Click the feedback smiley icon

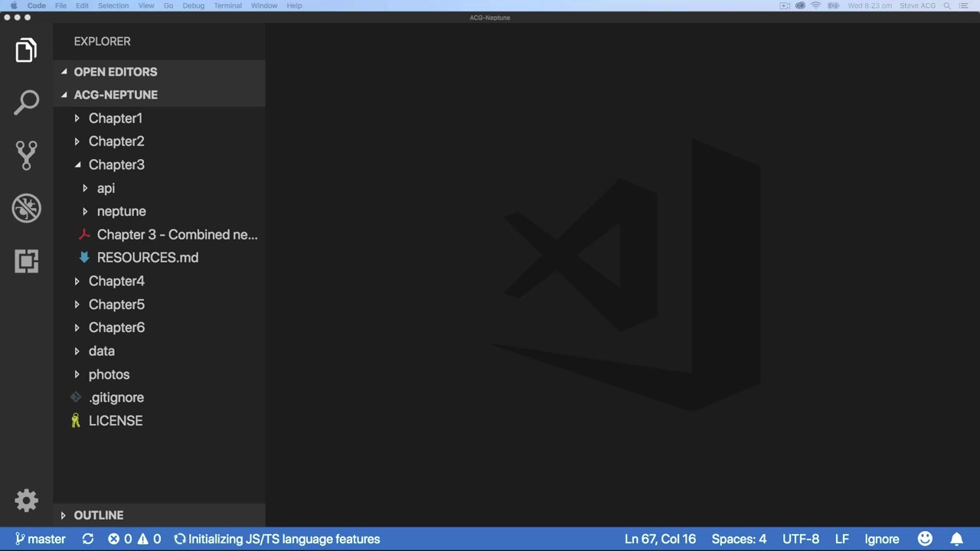click(x=925, y=539)
